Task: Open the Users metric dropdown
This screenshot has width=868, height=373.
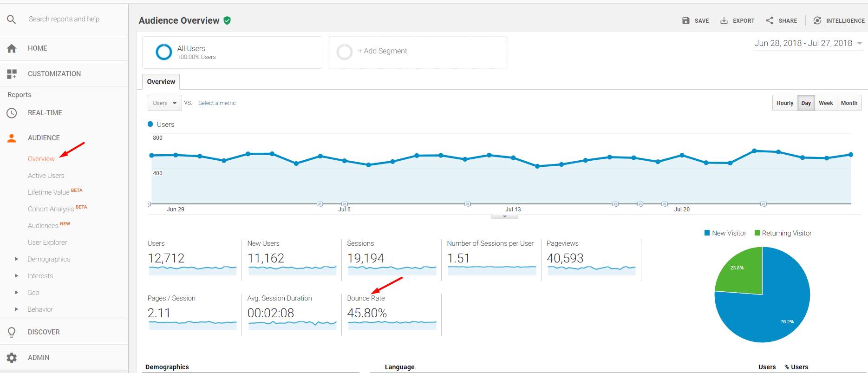Action: click(164, 103)
